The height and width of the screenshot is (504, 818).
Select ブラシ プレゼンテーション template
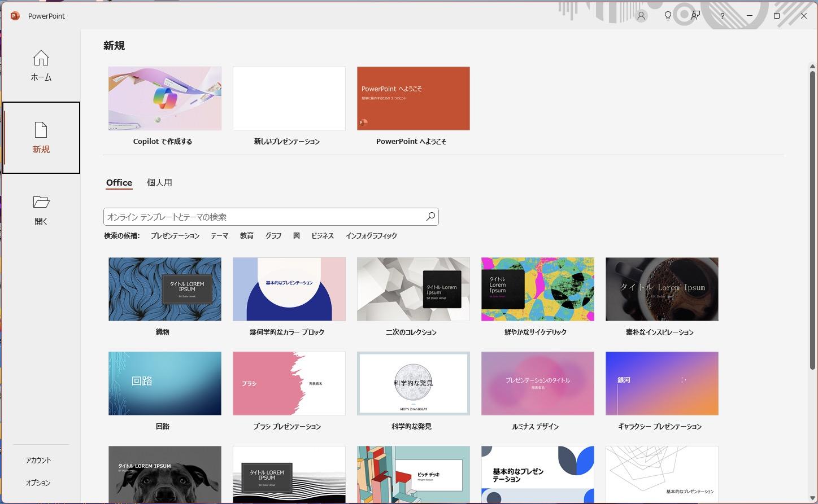tap(289, 384)
